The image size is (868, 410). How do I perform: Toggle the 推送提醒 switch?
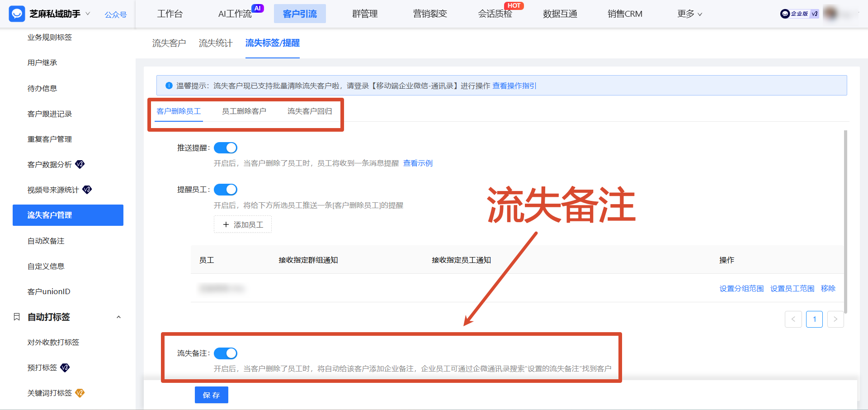coord(226,148)
